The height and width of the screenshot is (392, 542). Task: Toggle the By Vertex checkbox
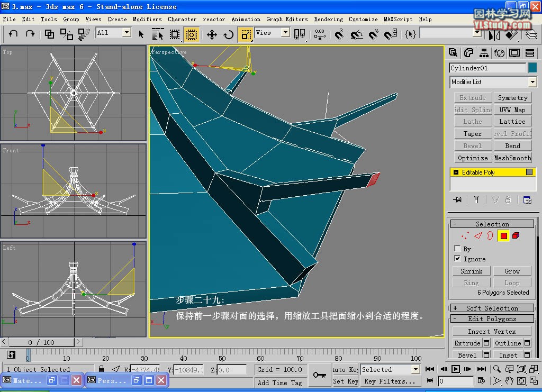point(457,248)
